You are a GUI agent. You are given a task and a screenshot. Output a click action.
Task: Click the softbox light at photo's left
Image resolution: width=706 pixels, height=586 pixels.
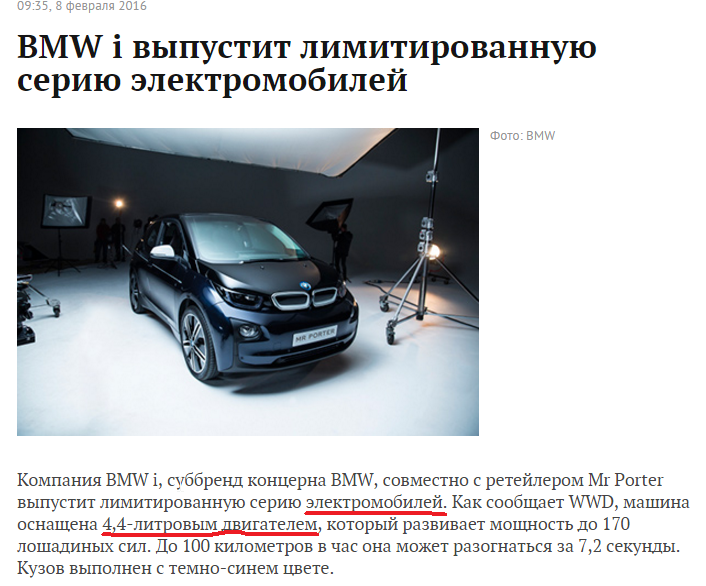click(66, 211)
